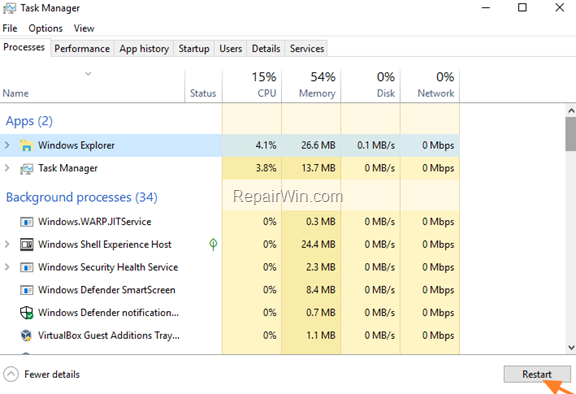Click the 24.4 MB memory value
This screenshot has width=576, height=394.
point(318,245)
